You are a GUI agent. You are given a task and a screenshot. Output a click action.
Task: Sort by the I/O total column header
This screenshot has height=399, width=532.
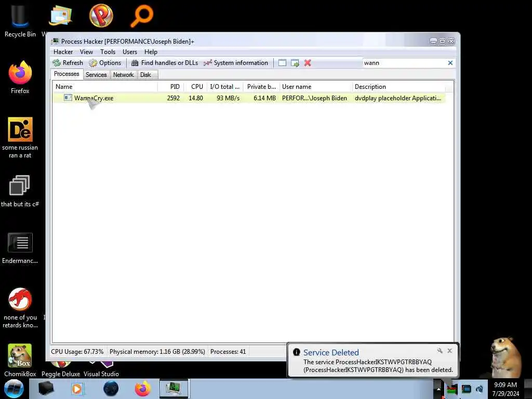(x=225, y=87)
